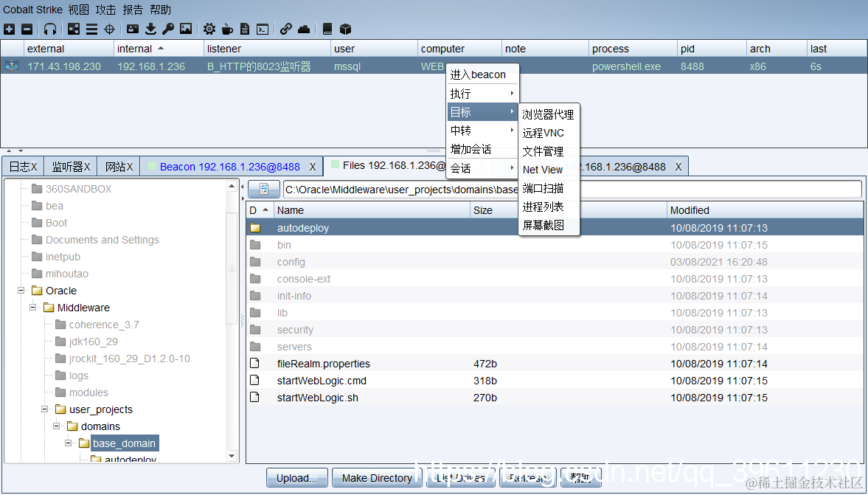Open the 攻击 menu
Viewport: 868px width, 495px height.
click(x=105, y=10)
